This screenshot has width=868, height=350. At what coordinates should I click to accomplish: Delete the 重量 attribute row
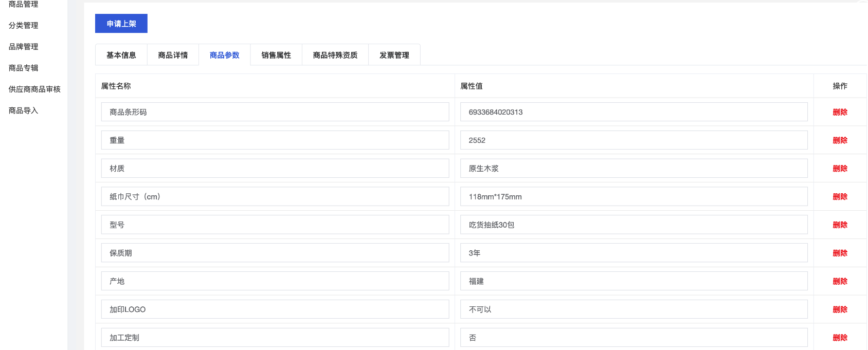(840, 140)
